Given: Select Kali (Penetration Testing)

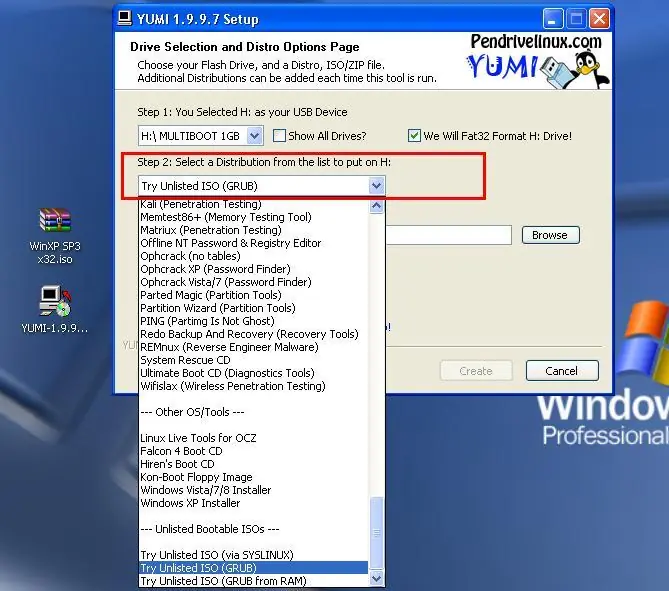Looking at the screenshot, I should point(253,204).
